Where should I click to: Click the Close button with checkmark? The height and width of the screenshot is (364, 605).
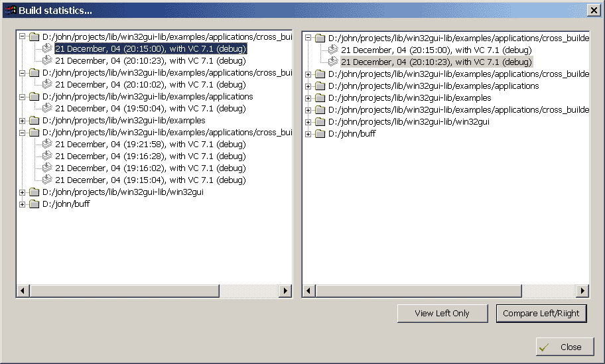point(565,347)
